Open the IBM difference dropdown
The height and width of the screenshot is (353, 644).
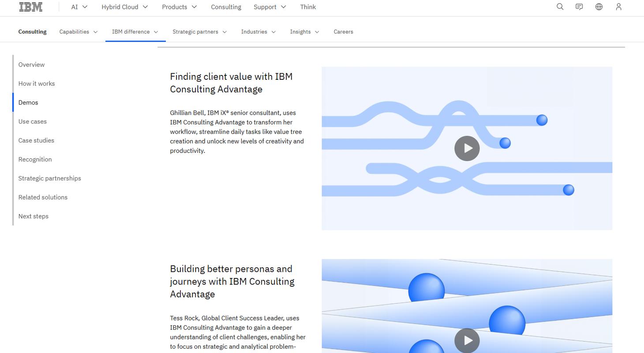click(135, 32)
